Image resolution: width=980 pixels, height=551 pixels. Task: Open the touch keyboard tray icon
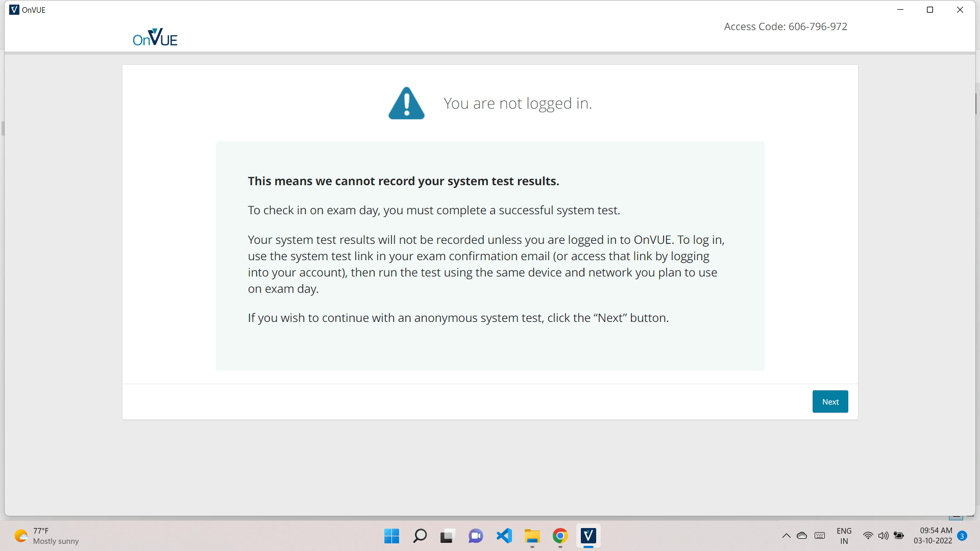820,536
